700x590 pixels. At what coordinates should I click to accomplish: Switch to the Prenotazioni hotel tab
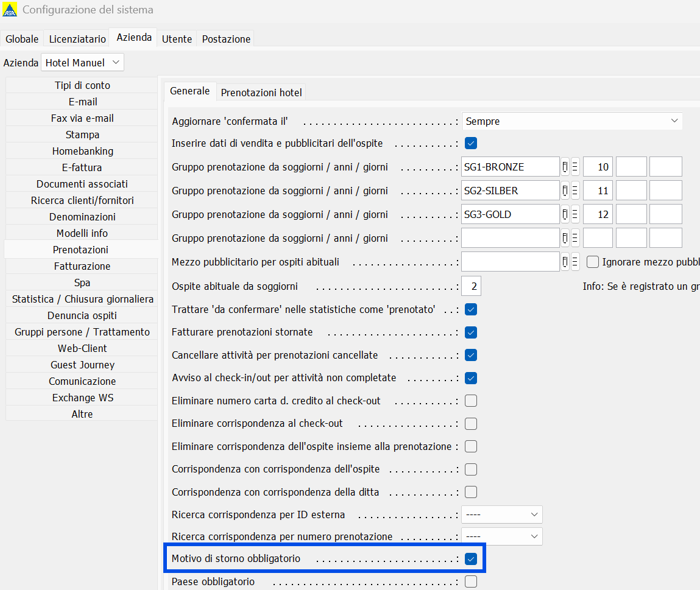coord(261,93)
